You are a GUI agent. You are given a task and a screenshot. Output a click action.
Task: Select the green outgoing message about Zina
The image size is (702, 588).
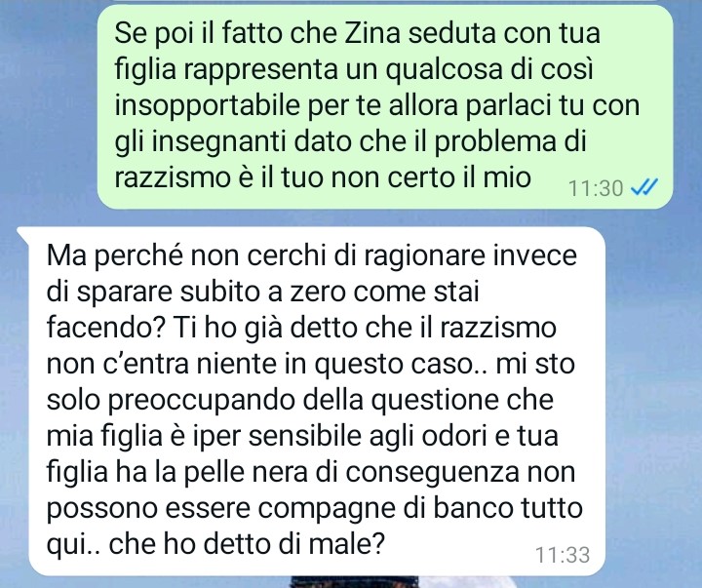pyautogui.click(x=385, y=106)
